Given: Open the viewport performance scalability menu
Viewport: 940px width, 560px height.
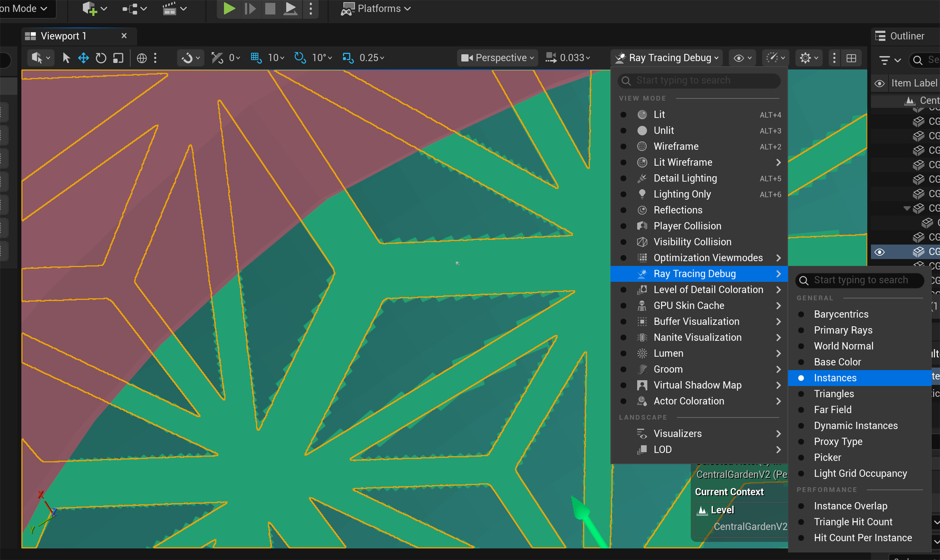Looking at the screenshot, I should click(x=775, y=58).
